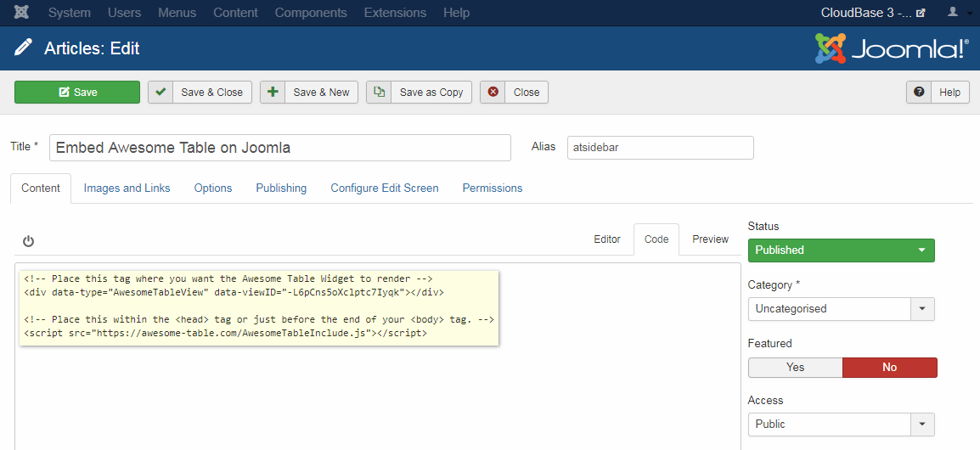Click the first HTML comment line in code
This screenshot has width=980, height=450.
pyautogui.click(x=228, y=278)
